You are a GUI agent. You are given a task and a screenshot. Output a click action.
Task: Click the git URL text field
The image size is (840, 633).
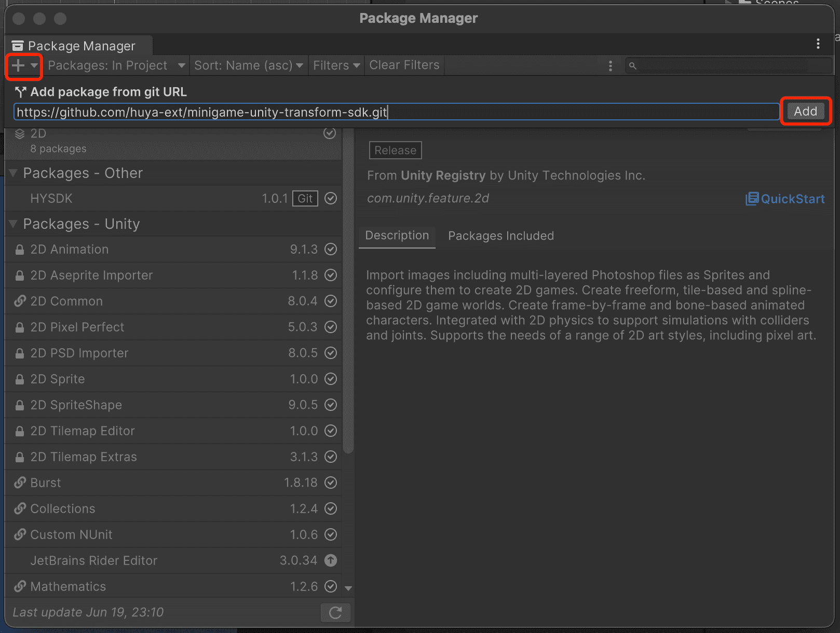[396, 112]
